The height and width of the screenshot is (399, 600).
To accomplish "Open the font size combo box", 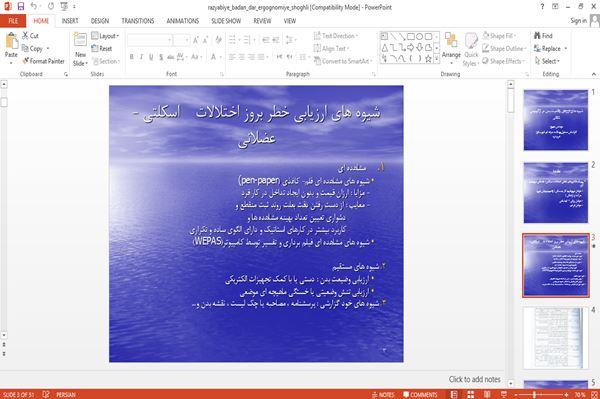I will coord(181,40).
